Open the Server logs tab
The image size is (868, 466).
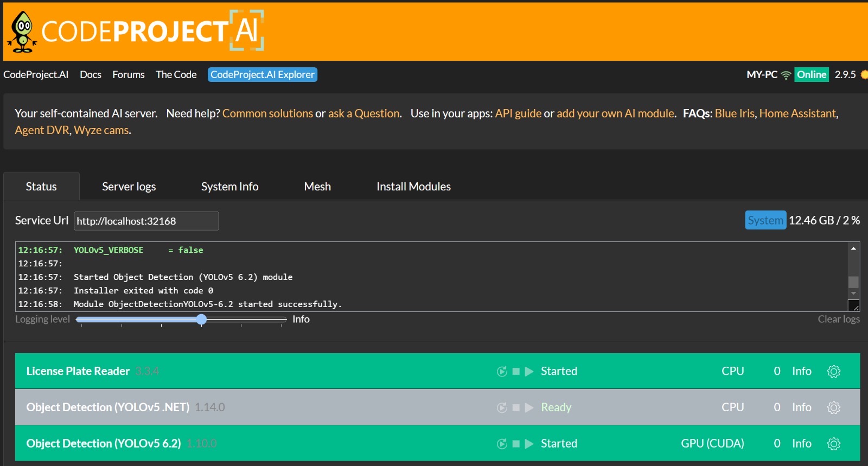coord(129,187)
